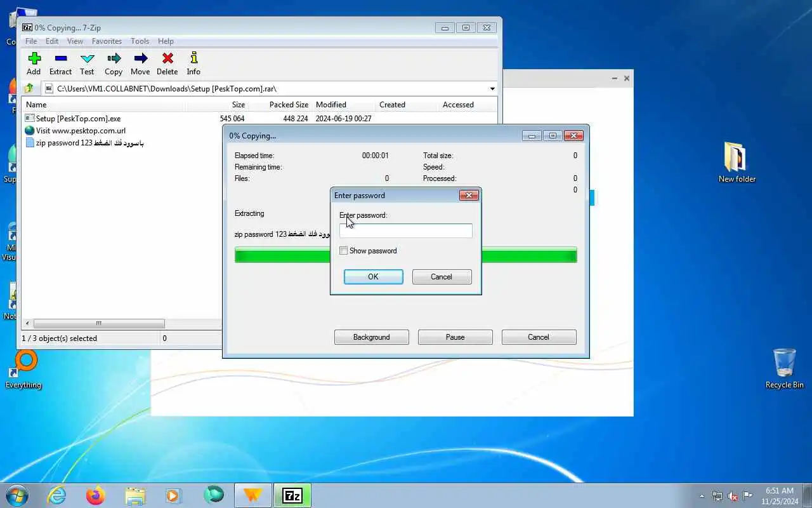
Task: Click the Info toolbar icon
Action: pyautogui.click(x=193, y=63)
